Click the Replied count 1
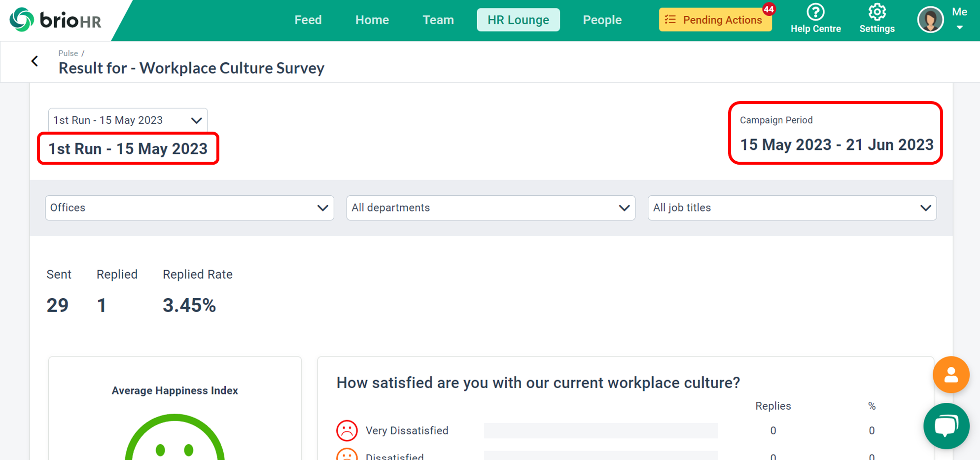 tap(102, 305)
